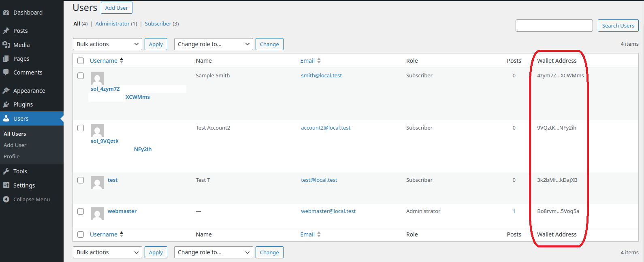Click the Appearance paintbrush icon

tap(6, 91)
